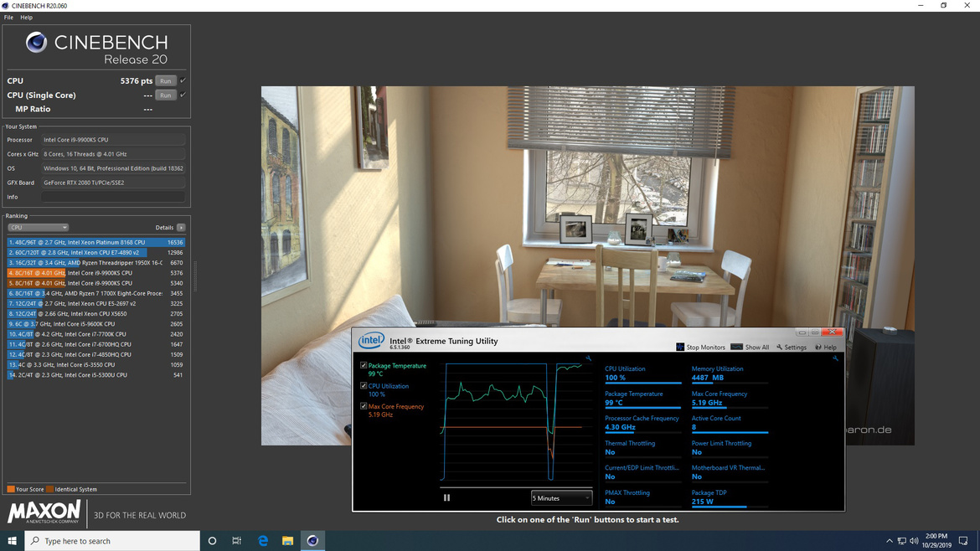Viewport: 980px width, 551px height.
Task: Open XTU Help
Action: [x=826, y=348]
